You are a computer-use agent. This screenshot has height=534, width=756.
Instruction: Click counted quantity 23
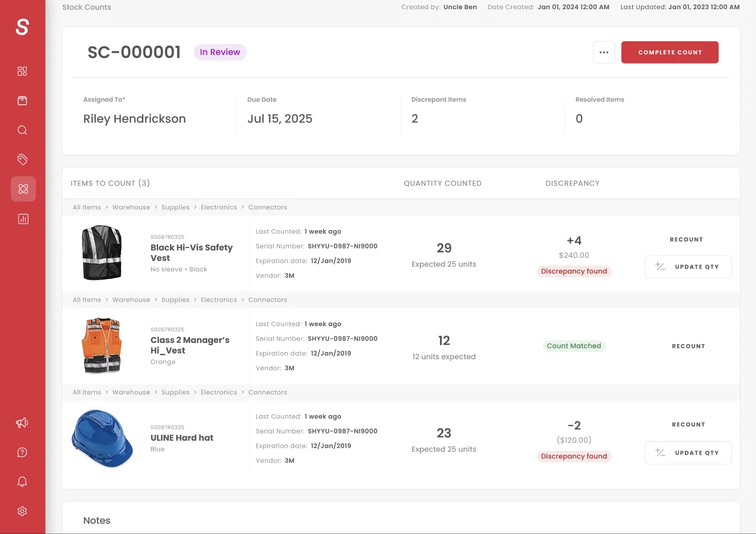click(x=444, y=433)
